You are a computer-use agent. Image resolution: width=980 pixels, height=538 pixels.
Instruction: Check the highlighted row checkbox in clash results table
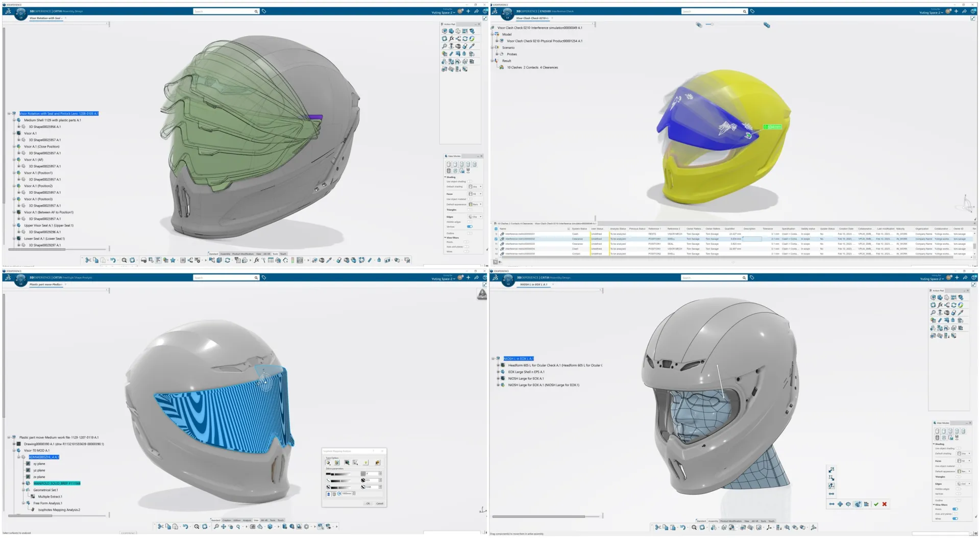click(496, 239)
